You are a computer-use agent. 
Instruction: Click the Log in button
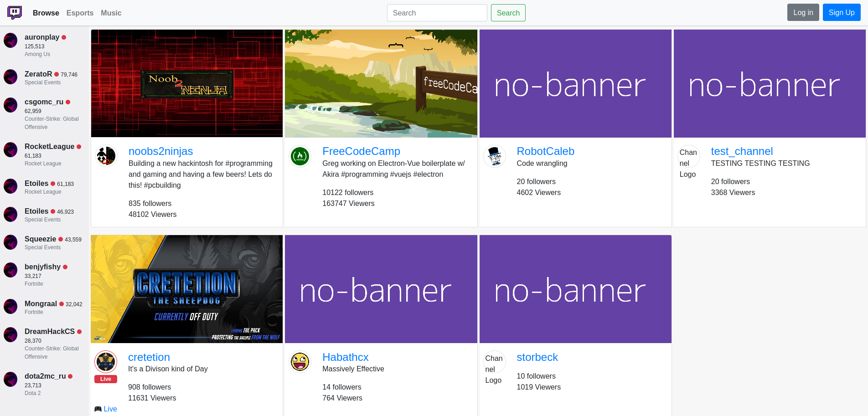click(x=803, y=12)
